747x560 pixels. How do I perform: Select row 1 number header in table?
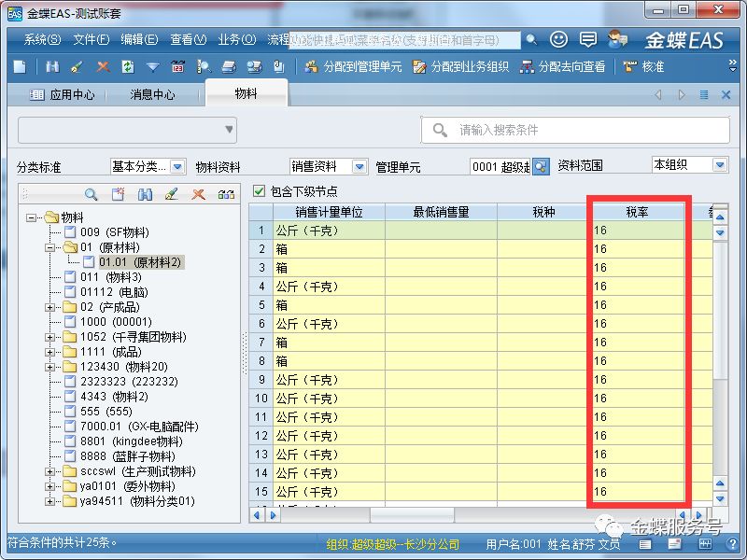(x=261, y=231)
